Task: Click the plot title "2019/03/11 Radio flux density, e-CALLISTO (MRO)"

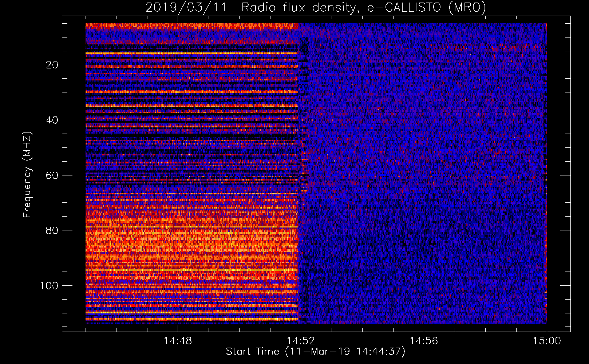Action: [316, 7]
